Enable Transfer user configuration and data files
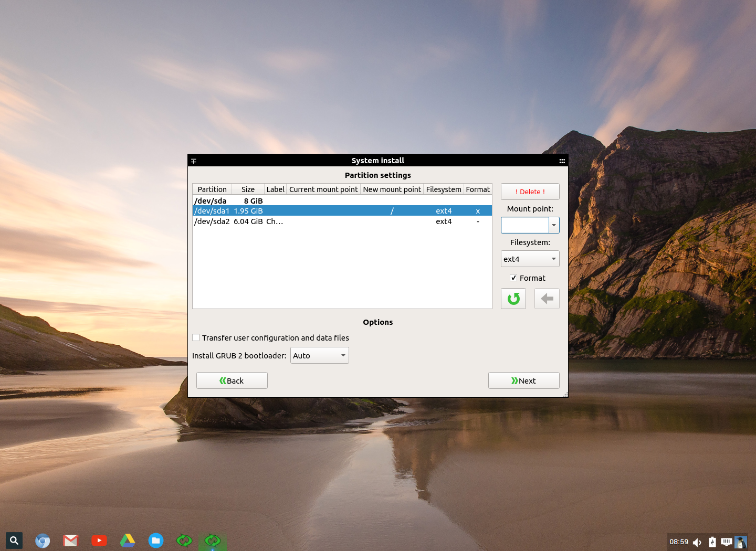Image resolution: width=756 pixels, height=551 pixels. [x=196, y=338]
